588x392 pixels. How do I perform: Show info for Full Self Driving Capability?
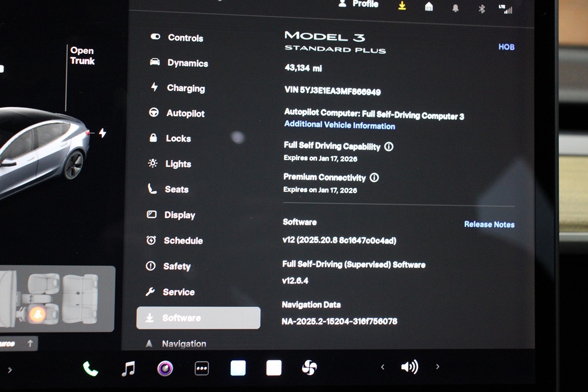(x=389, y=147)
